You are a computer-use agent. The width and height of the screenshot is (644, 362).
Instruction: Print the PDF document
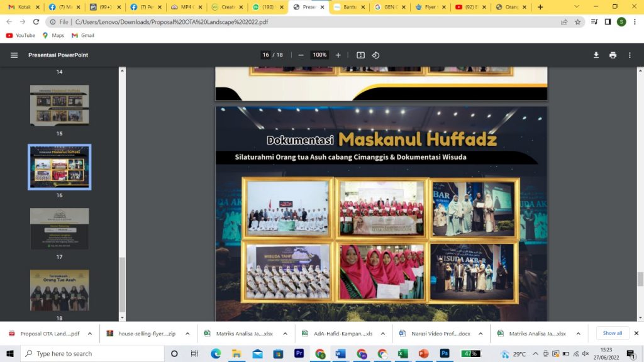613,55
